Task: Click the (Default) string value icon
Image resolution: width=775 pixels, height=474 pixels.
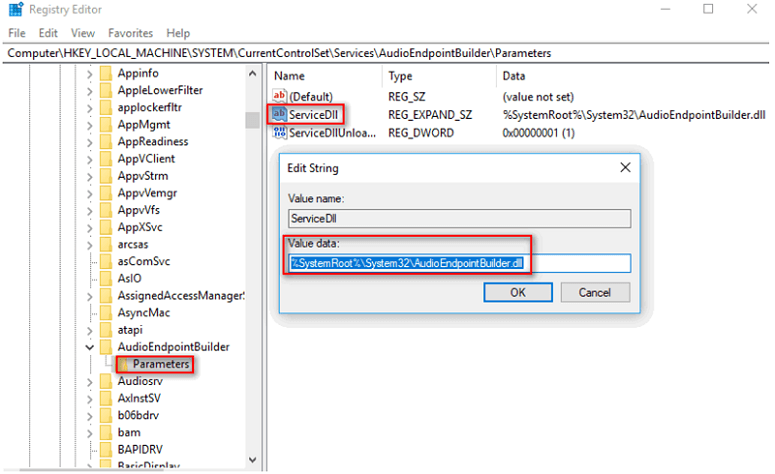Action: [279, 96]
